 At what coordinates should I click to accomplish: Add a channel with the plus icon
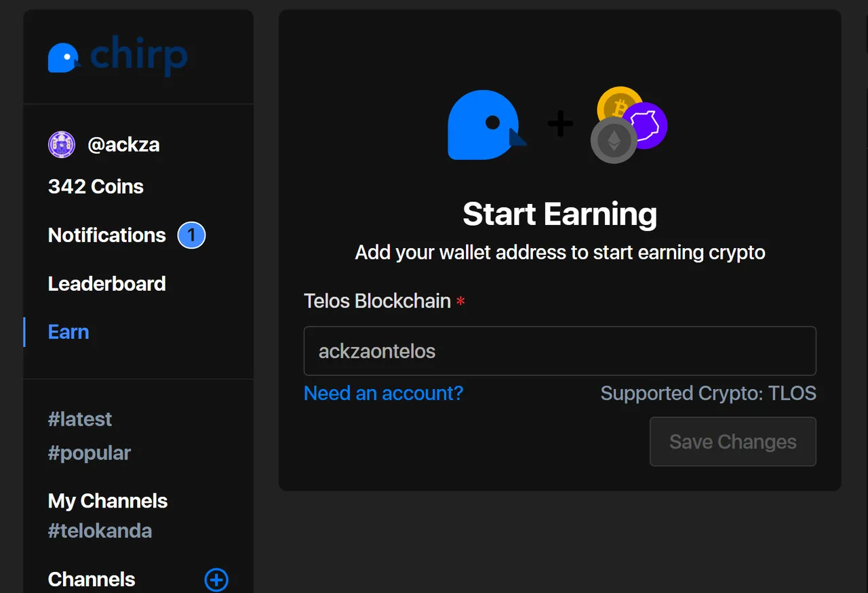216,580
